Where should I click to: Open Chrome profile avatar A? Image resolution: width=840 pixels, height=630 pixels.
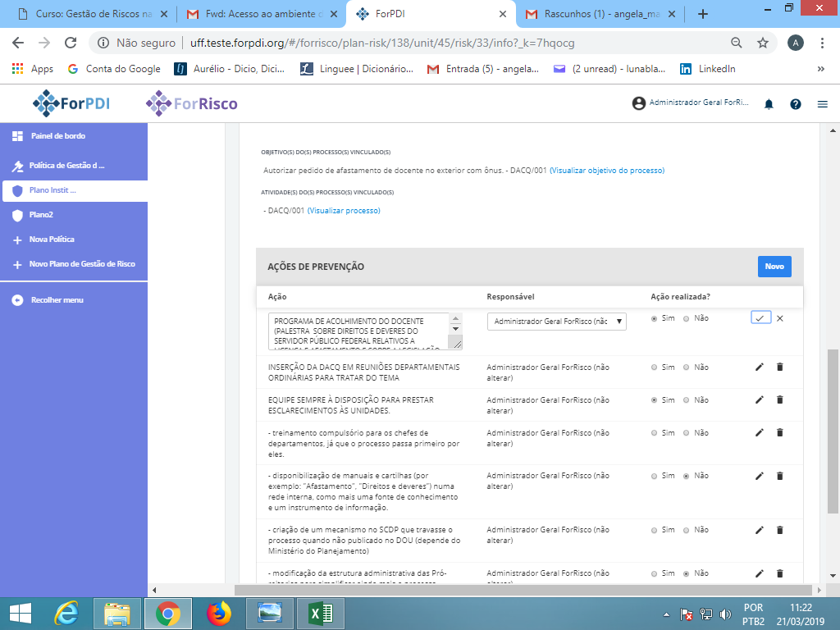pos(796,43)
